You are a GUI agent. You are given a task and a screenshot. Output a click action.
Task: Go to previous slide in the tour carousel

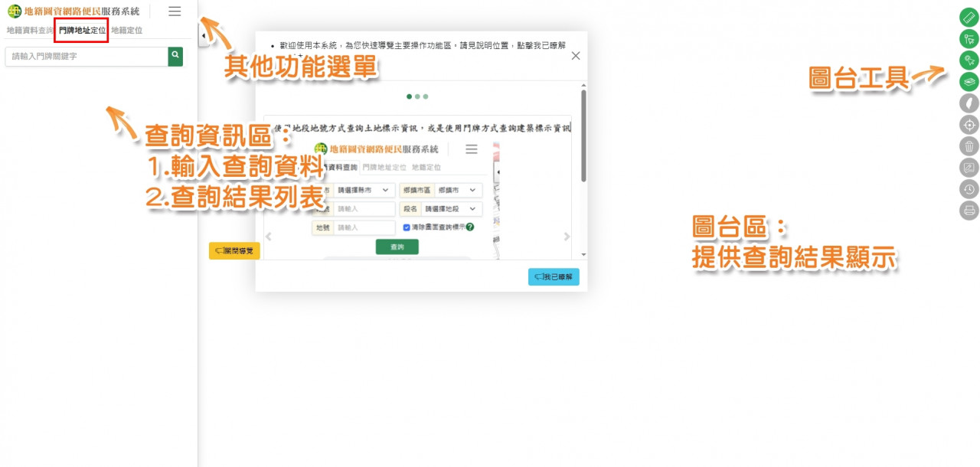268,237
